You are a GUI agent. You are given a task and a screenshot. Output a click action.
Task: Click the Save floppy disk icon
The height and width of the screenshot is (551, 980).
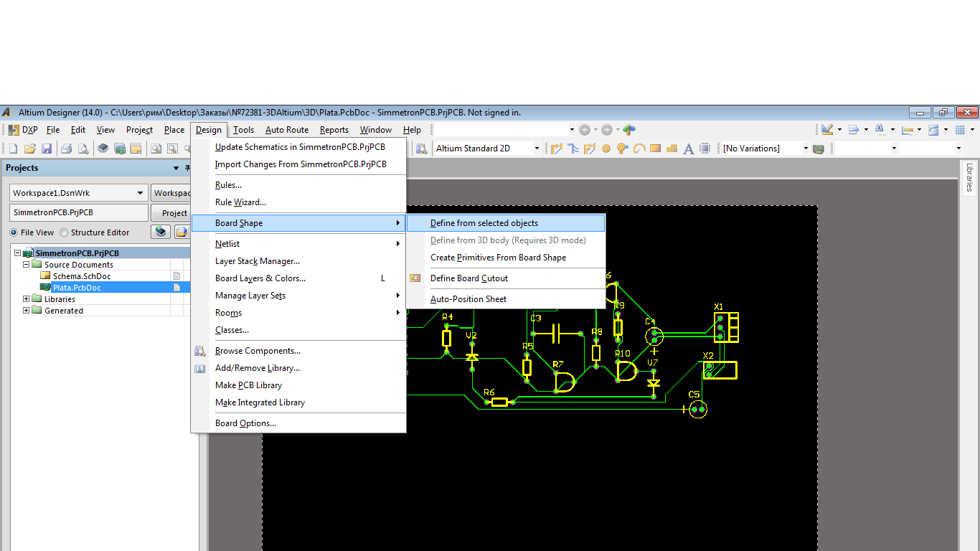tap(47, 149)
